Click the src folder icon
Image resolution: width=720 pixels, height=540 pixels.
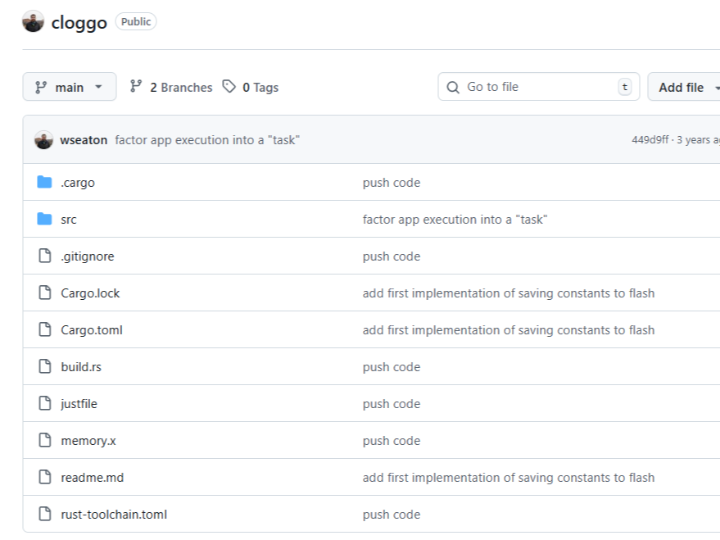(44, 219)
